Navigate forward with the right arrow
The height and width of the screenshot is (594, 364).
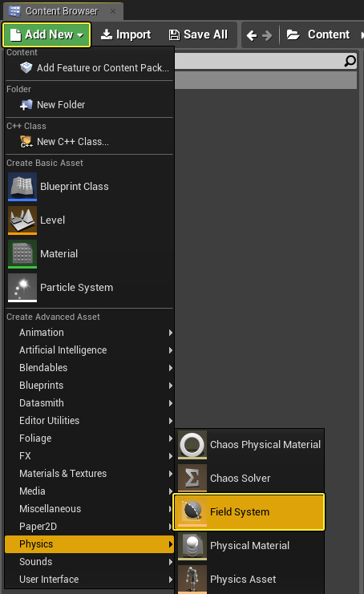(x=267, y=35)
